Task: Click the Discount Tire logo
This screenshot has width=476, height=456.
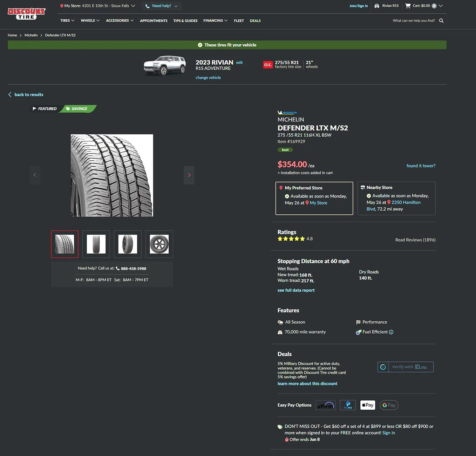Action: tap(27, 14)
